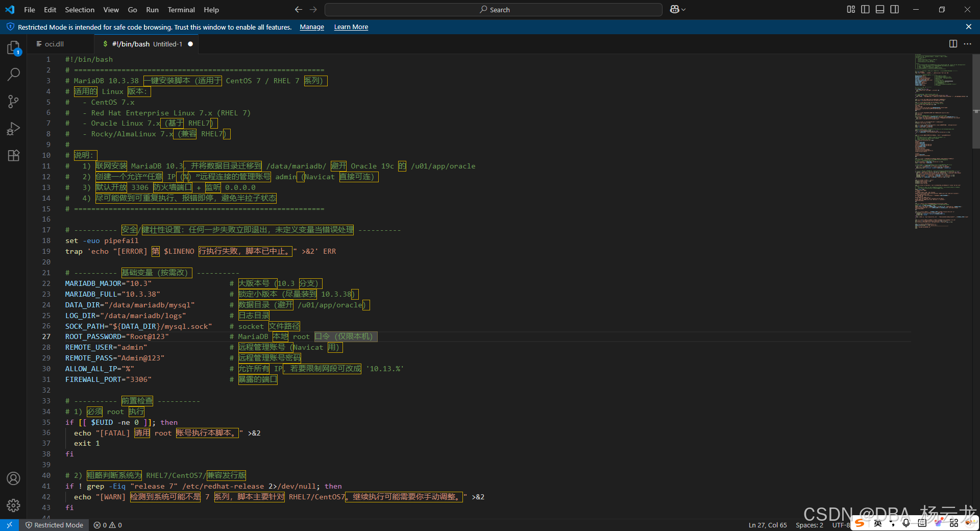
Task: Click the '#!/bin/bash' first line
Action: [x=89, y=59]
